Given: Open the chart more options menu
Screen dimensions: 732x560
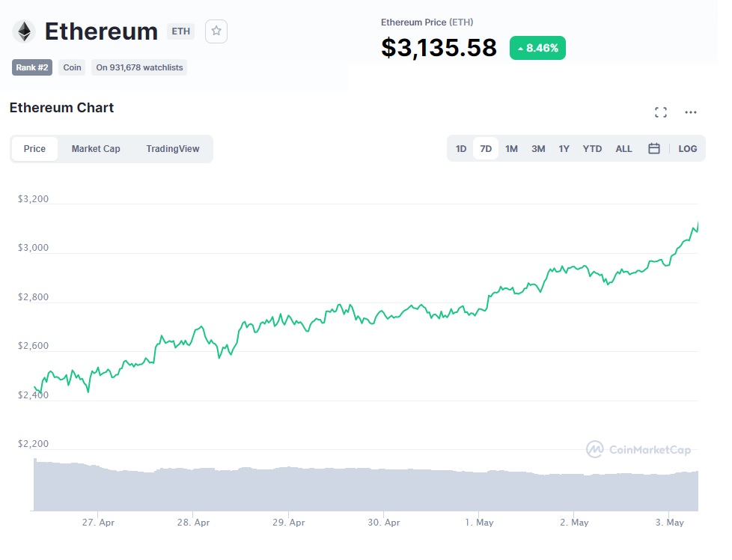Looking at the screenshot, I should tap(690, 112).
